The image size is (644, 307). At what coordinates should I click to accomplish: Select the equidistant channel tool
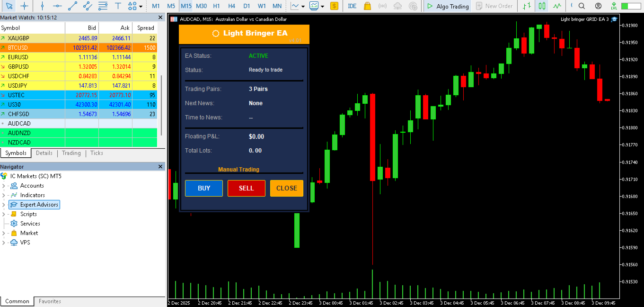pyautogui.click(x=88, y=6)
